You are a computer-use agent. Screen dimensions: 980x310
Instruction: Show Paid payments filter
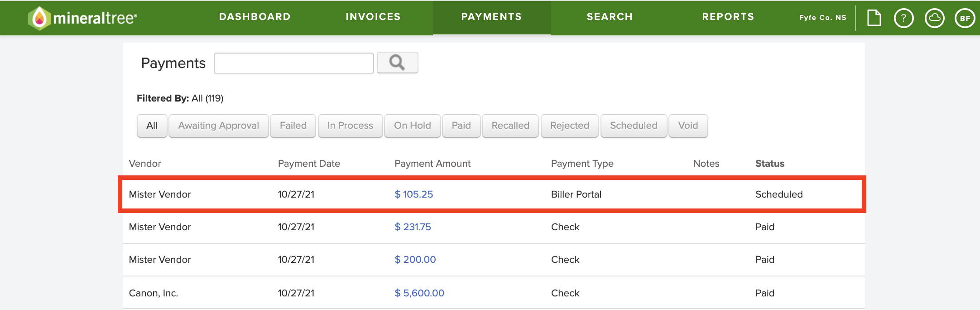(461, 126)
